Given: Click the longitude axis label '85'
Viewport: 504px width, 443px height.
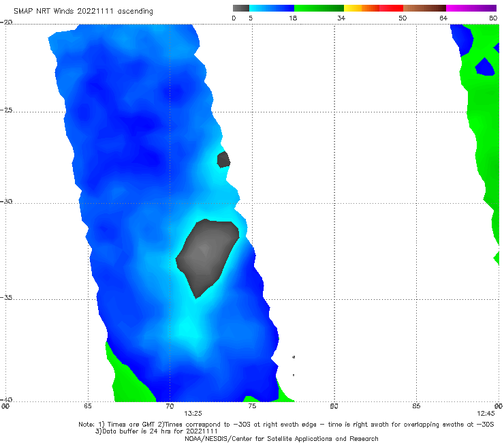Looking at the screenshot, I should [x=416, y=406].
